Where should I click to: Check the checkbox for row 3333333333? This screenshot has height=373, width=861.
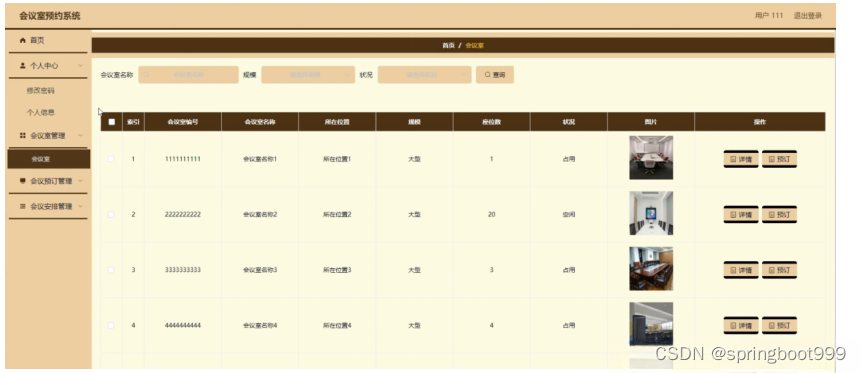coord(111,270)
